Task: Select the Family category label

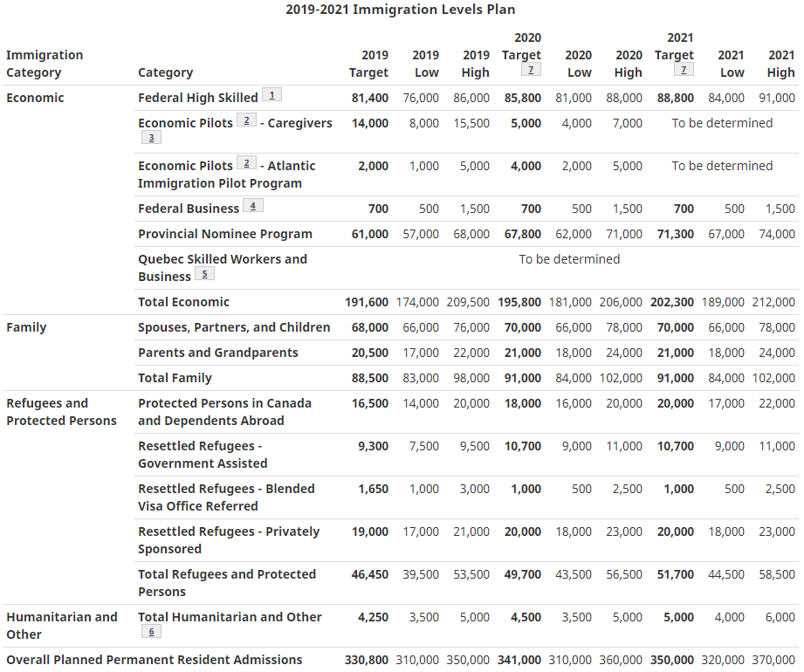Action: [x=26, y=327]
